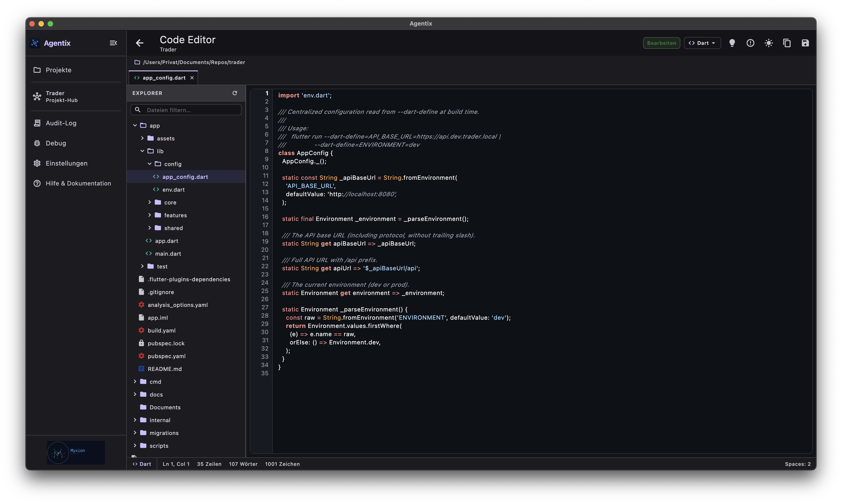Click the import 'env.dart' code line
The width and height of the screenshot is (842, 504).
tap(305, 95)
